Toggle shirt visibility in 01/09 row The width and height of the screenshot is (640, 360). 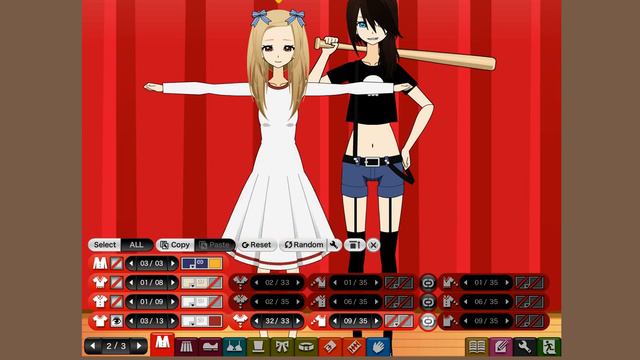click(117, 302)
